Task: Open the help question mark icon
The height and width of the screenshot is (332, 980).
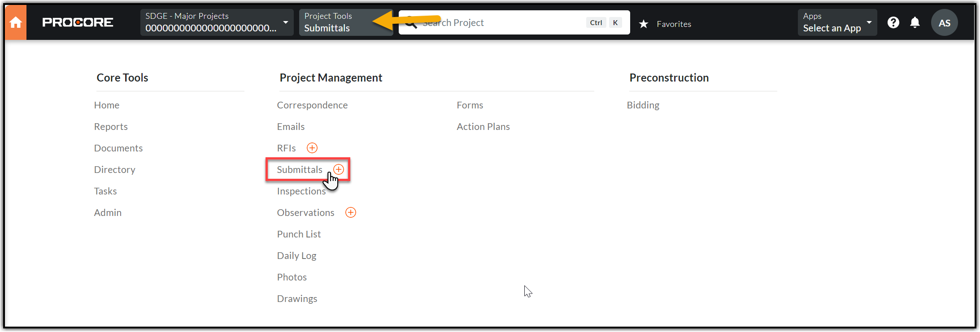Action: pyautogui.click(x=893, y=22)
